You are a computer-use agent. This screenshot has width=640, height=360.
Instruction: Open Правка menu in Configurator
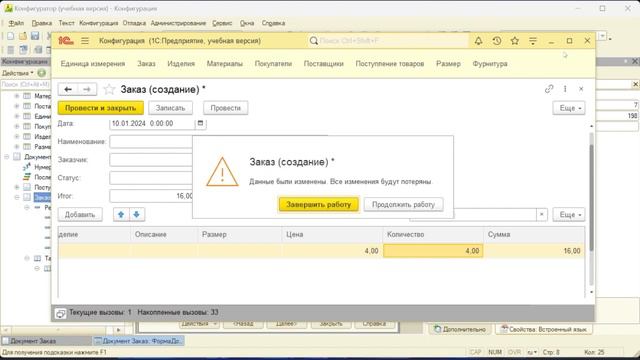click(42, 23)
